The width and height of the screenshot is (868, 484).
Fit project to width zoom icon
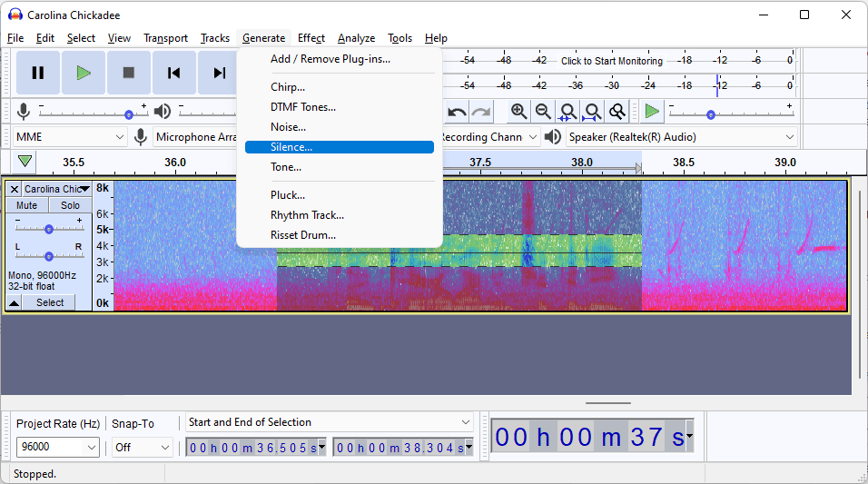pyautogui.click(x=592, y=112)
